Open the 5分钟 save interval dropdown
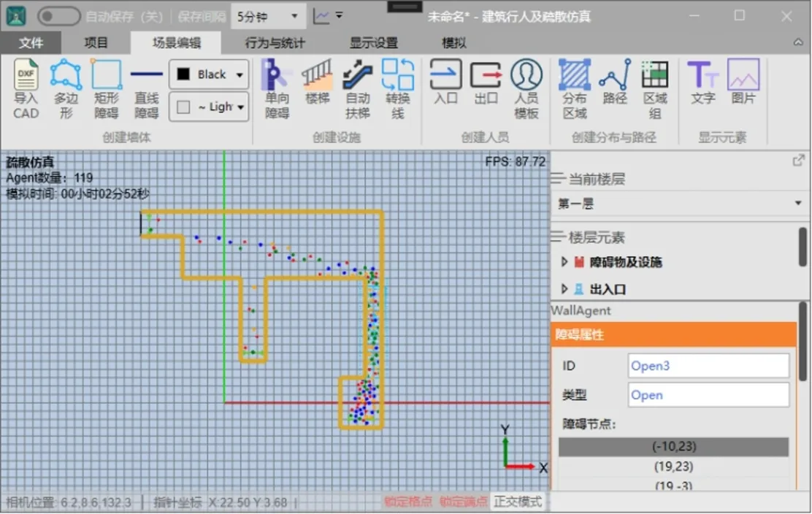 click(x=268, y=16)
